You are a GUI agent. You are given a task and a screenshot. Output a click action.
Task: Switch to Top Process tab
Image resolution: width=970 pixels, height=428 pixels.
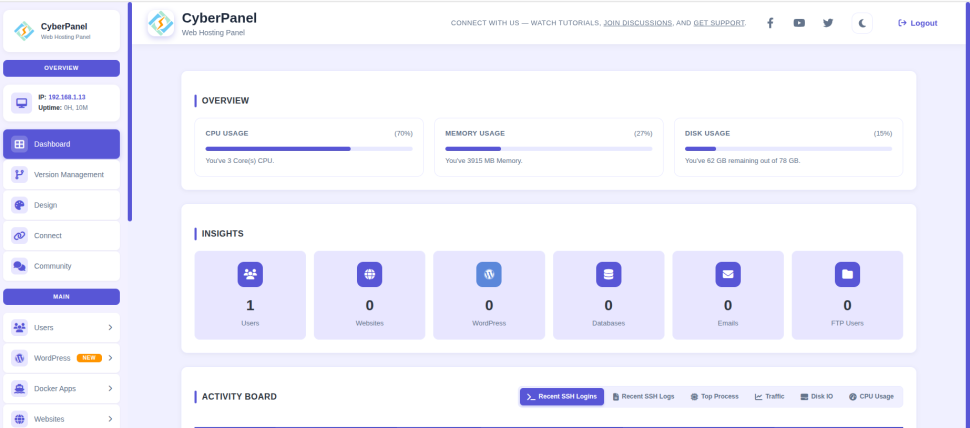tap(715, 396)
